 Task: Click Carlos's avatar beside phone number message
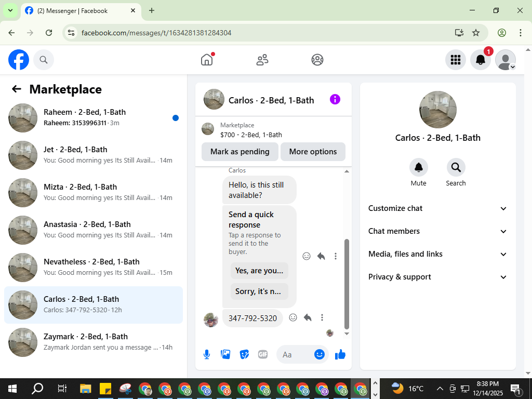211,320
